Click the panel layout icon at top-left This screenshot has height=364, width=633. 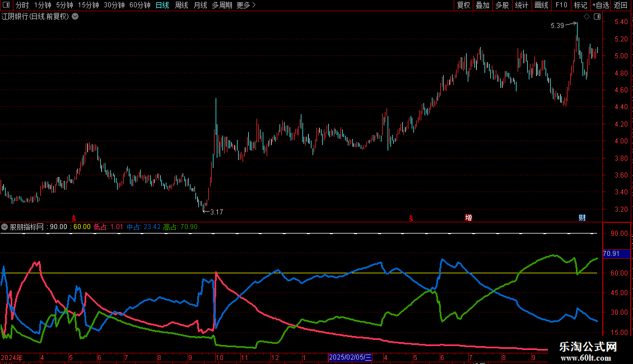click(x=6, y=5)
